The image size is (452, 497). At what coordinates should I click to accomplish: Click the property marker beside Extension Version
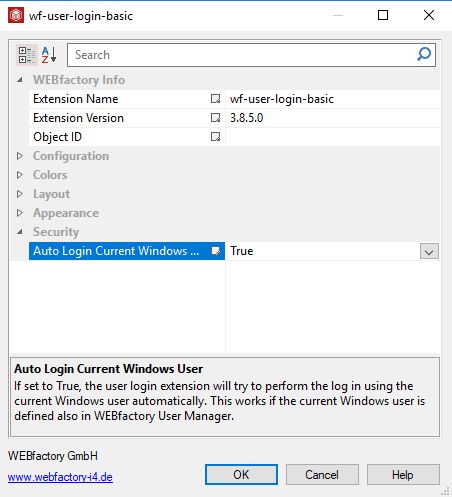point(216,118)
